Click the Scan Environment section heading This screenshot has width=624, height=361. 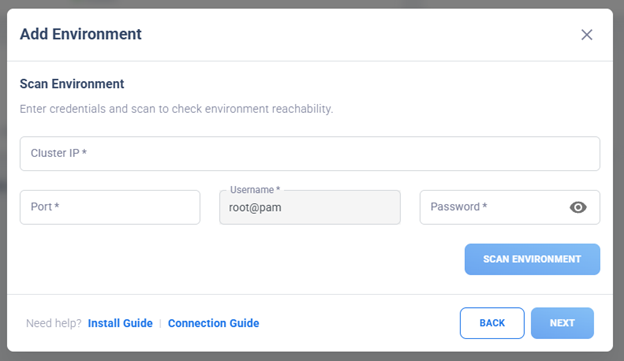pos(72,84)
